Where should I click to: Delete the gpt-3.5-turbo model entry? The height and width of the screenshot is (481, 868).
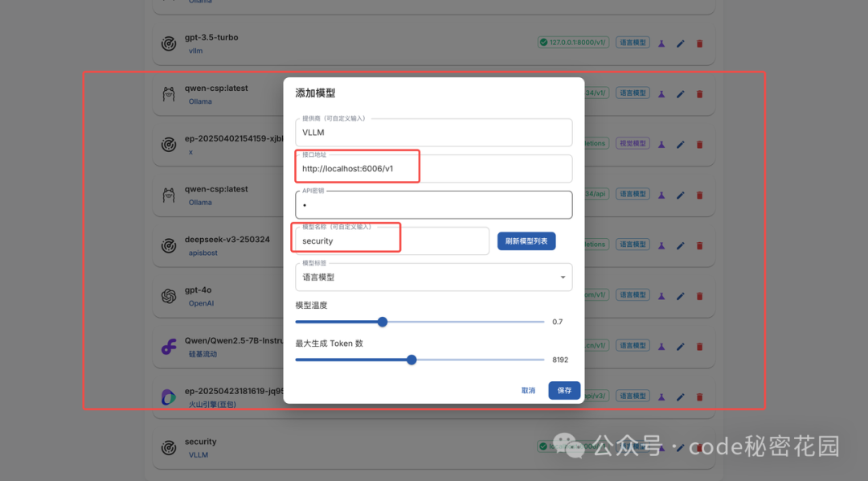[x=699, y=43]
